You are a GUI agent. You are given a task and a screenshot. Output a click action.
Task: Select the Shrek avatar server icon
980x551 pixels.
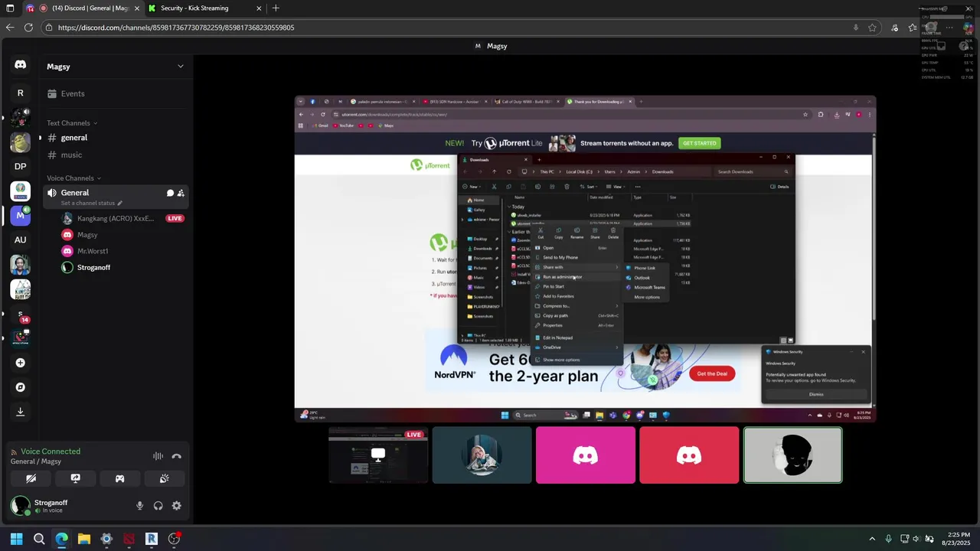(x=21, y=142)
